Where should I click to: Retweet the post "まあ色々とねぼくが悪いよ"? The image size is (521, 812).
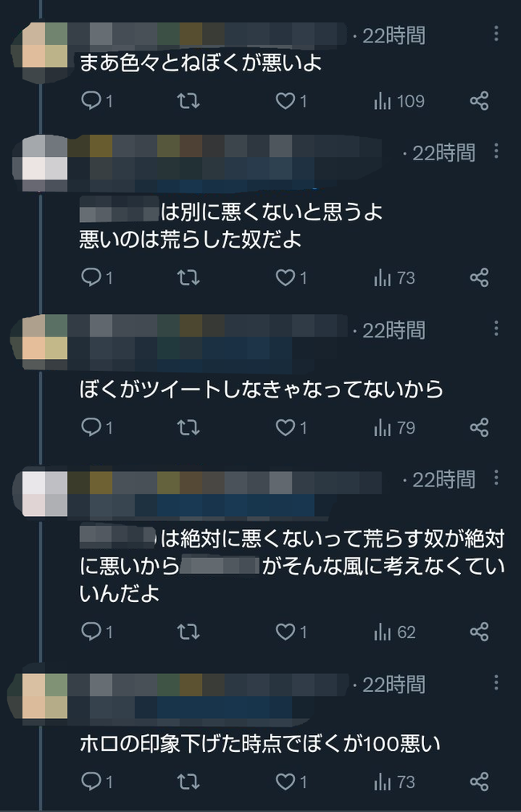click(188, 100)
